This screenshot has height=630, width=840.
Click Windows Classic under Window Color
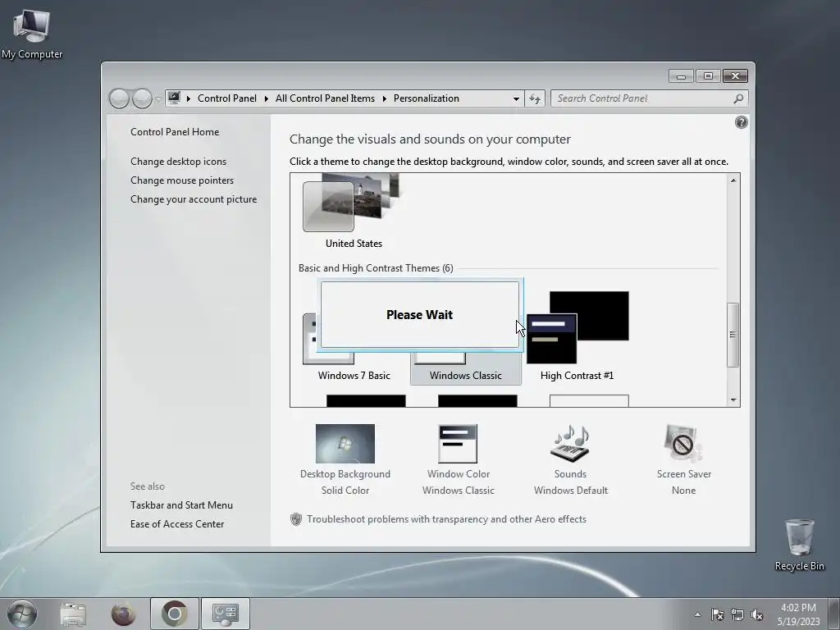pos(458,491)
